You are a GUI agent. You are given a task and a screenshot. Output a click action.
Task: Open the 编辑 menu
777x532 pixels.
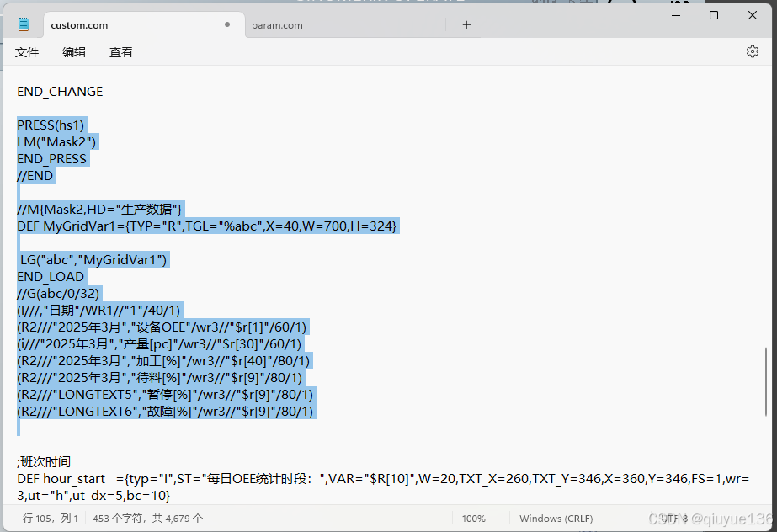tap(74, 52)
